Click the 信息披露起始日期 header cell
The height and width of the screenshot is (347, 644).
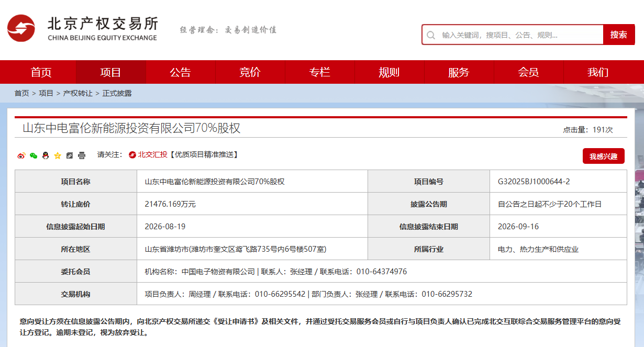coord(76,227)
